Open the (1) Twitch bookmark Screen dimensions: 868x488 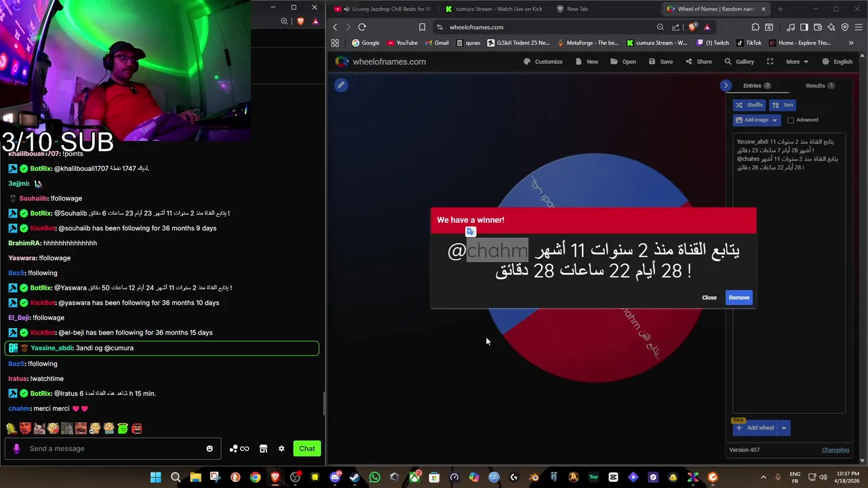(x=711, y=43)
